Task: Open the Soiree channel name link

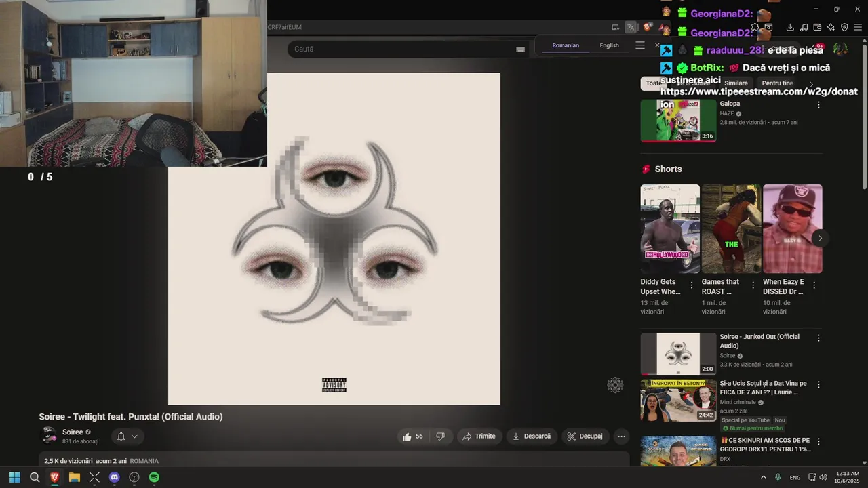Action: tap(73, 432)
